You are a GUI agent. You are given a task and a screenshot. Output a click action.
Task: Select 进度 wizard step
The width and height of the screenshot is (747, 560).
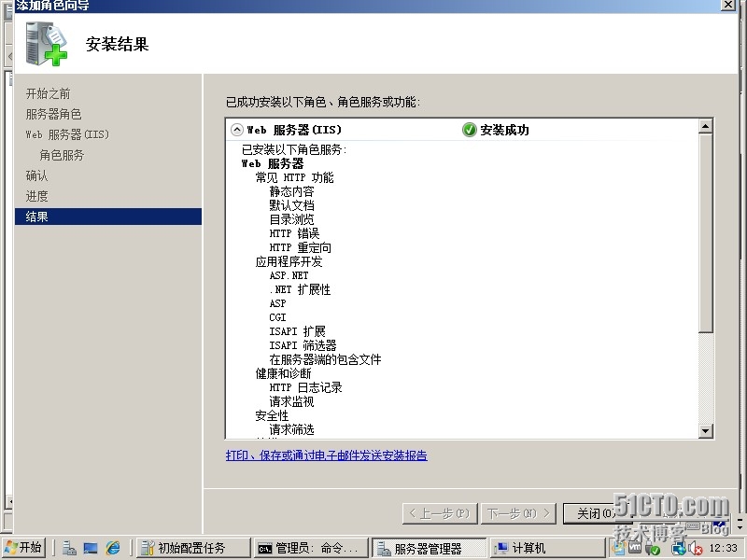[36, 196]
